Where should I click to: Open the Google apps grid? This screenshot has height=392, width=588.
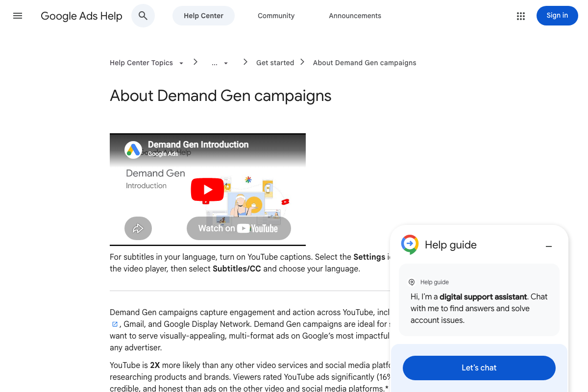[x=521, y=16]
